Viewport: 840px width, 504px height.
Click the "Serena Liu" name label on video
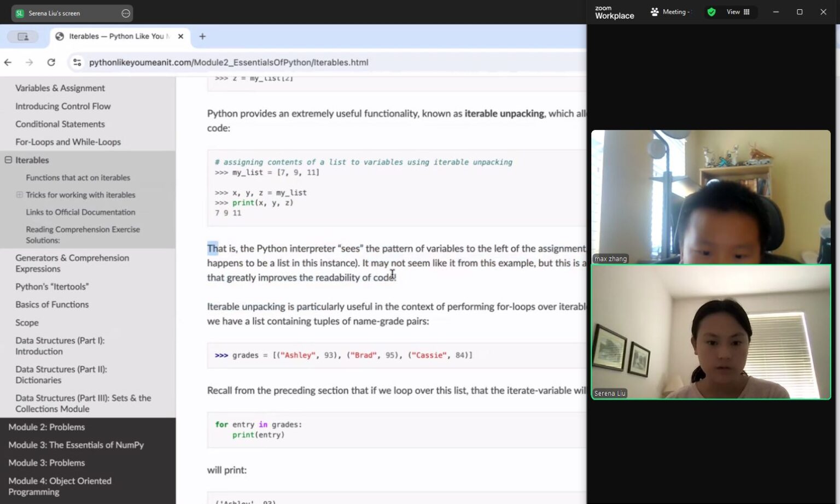point(610,394)
